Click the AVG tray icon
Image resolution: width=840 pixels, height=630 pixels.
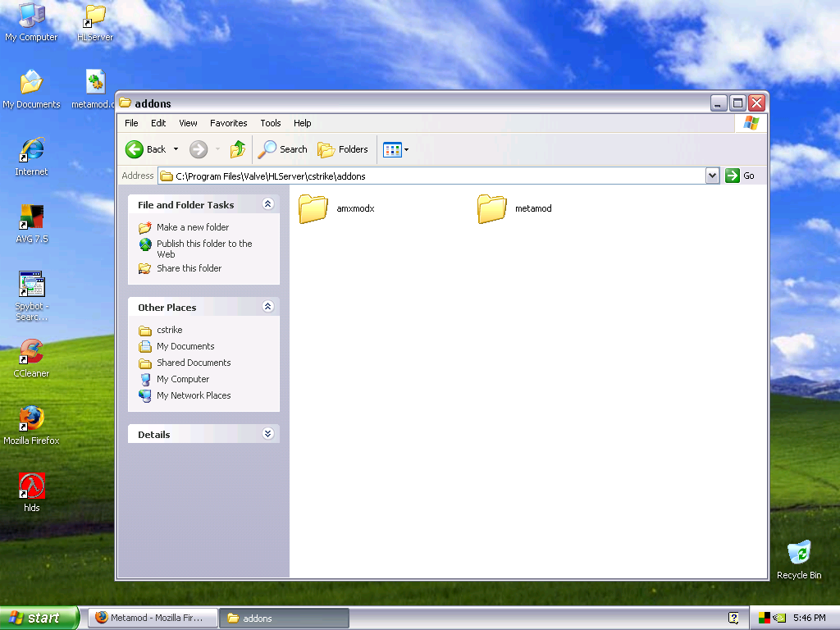(x=764, y=618)
